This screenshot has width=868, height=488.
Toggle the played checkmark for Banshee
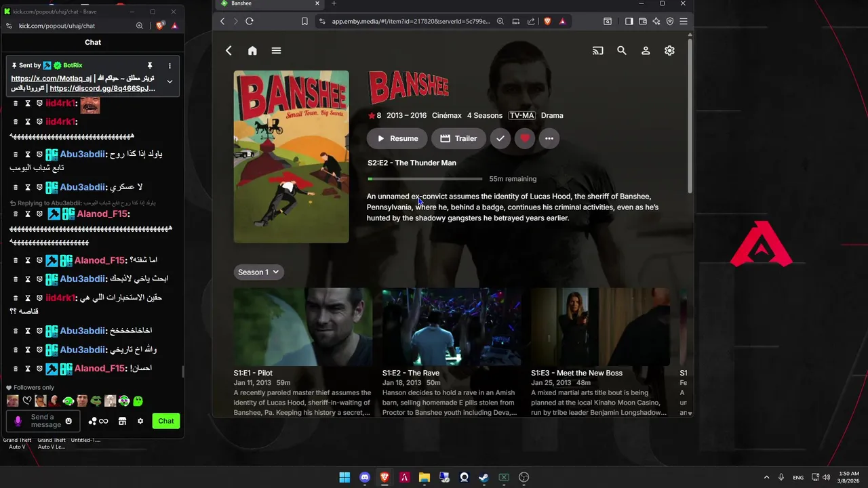click(x=500, y=138)
